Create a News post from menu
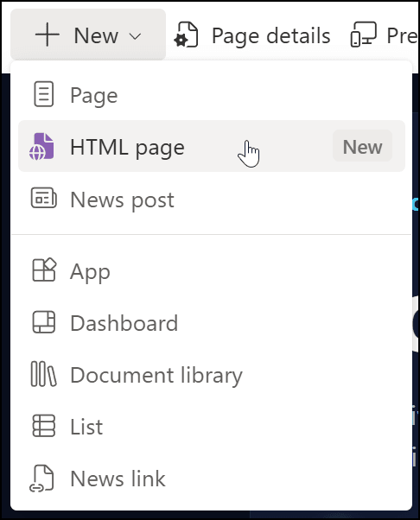 212,200
